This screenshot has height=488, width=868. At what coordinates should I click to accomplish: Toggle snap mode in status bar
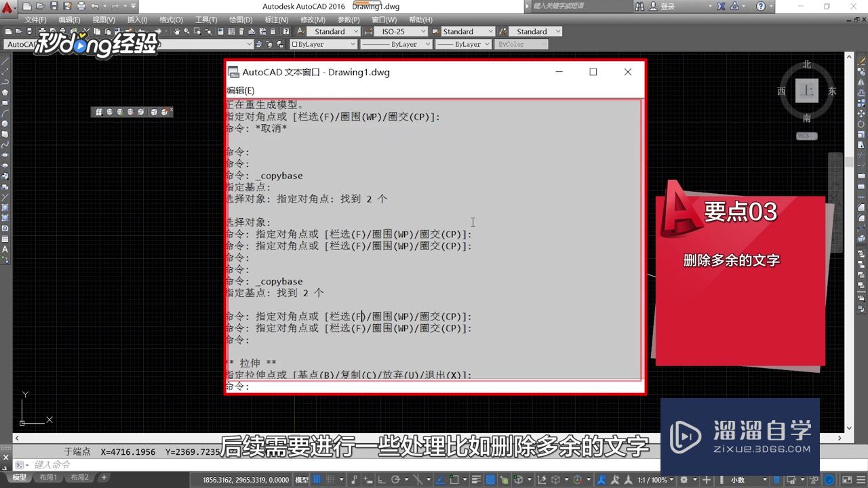(330, 480)
